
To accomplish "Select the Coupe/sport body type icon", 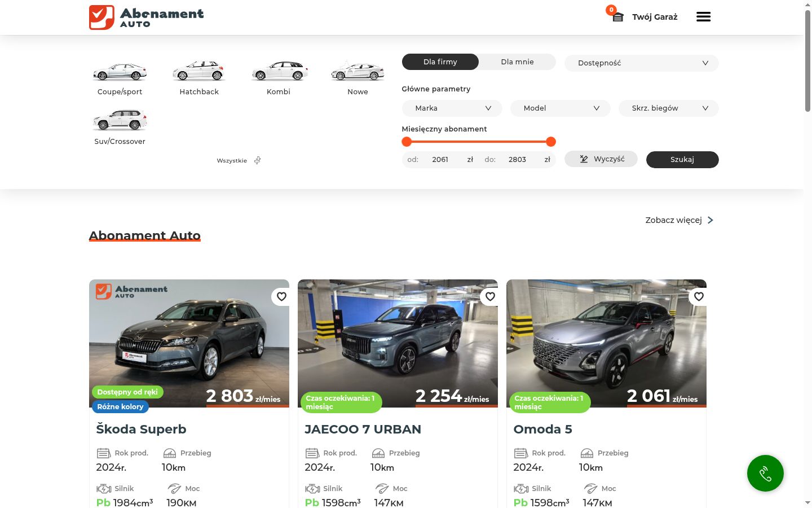I will (x=120, y=72).
